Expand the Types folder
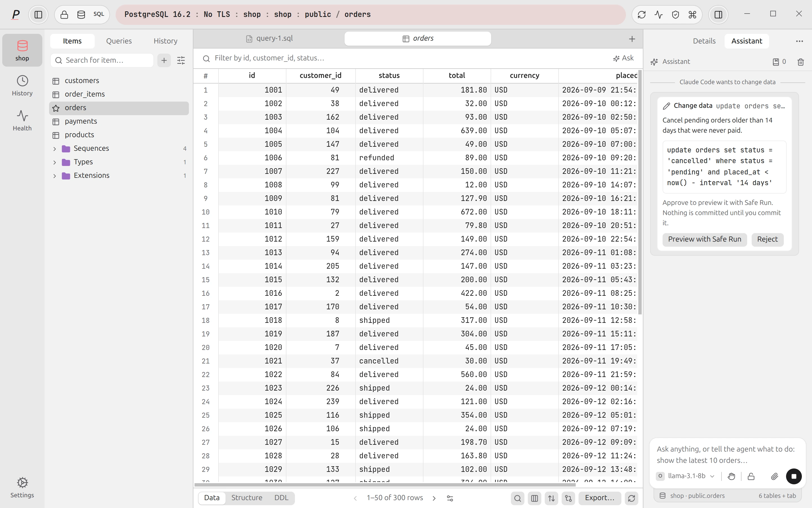Image resolution: width=812 pixels, height=508 pixels. tap(54, 162)
